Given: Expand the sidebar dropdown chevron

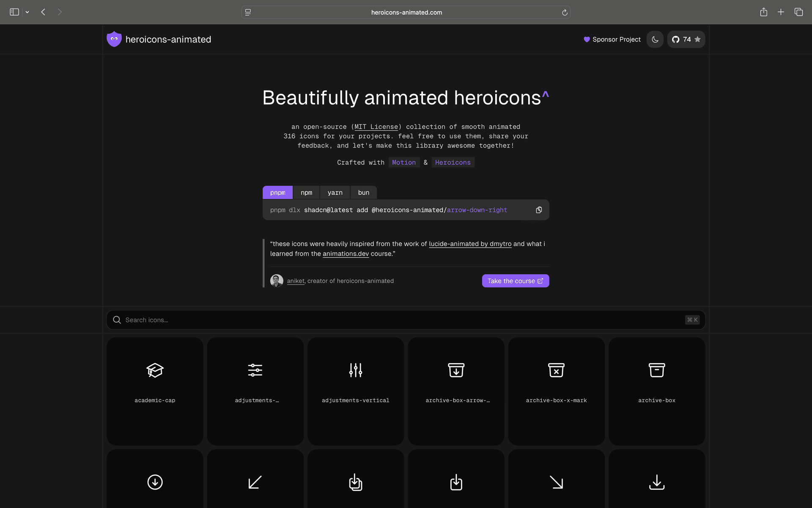Looking at the screenshot, I should point(27,12).
